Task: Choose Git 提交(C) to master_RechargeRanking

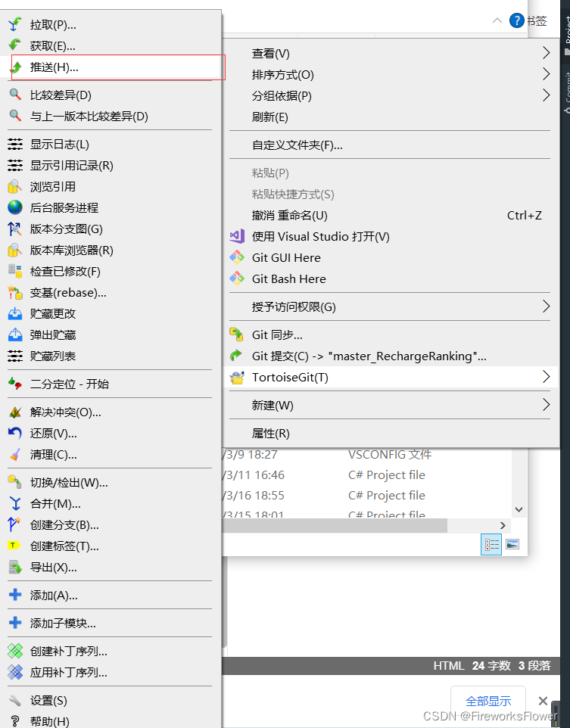Action: click(391, 356)
